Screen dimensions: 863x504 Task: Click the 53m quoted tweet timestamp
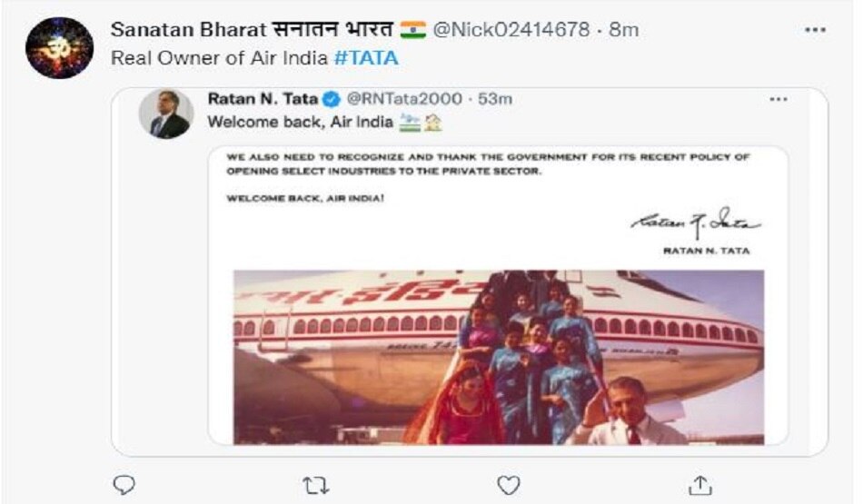coord(496,98)
